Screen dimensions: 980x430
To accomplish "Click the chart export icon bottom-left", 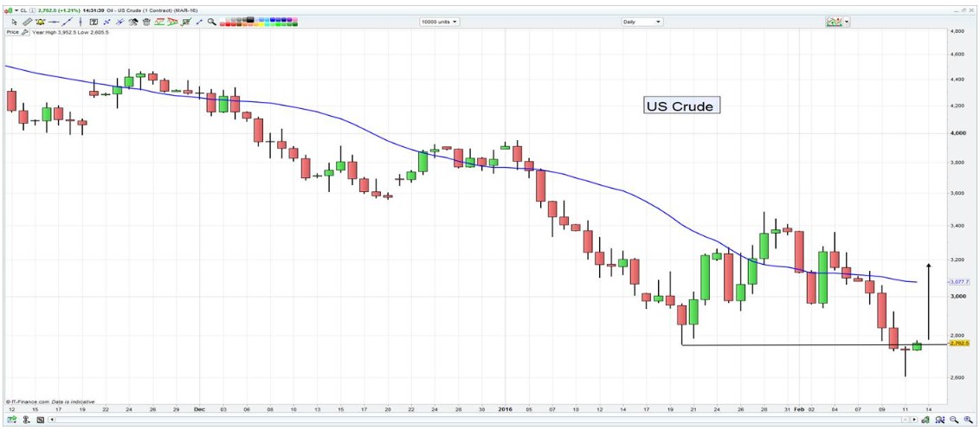I will pos(11,420).
